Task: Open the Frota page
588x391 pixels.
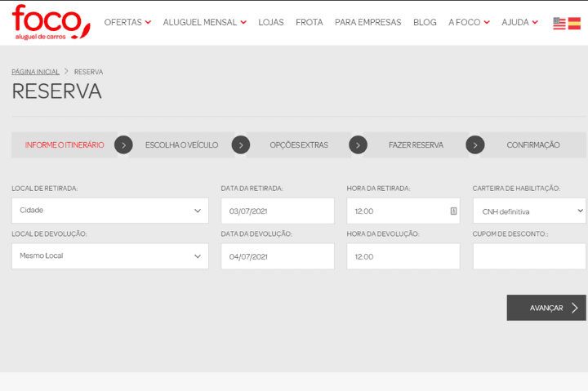Action: 309,23
